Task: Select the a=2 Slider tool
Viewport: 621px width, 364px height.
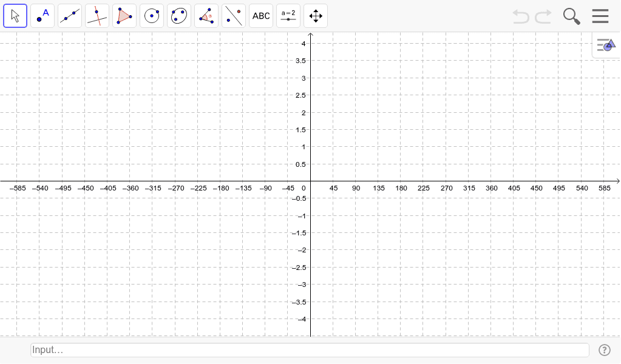Action: point(288,16)
